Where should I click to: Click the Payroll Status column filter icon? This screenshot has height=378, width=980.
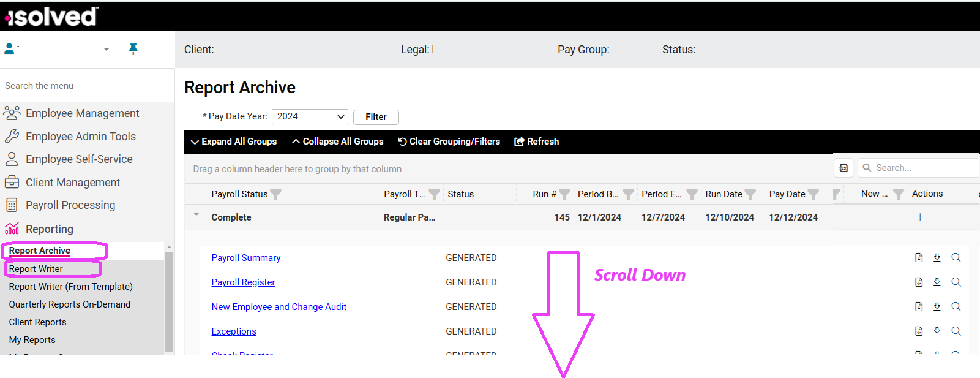(x=276, y=194)
